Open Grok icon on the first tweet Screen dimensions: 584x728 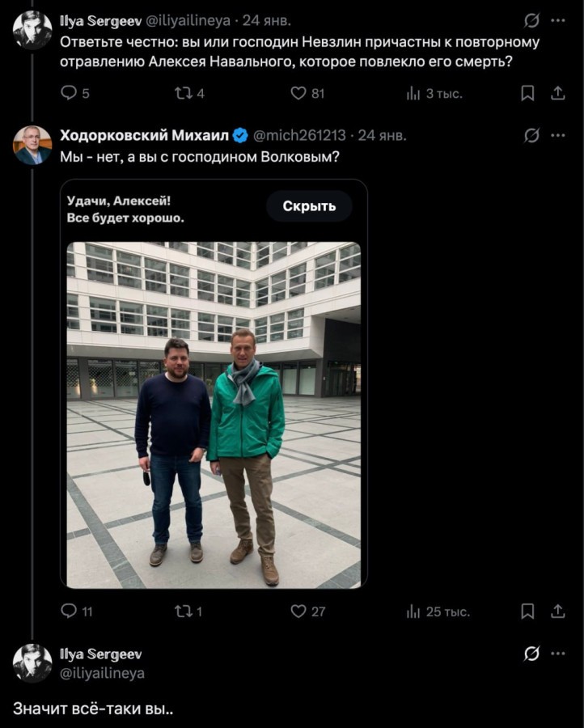531,20
